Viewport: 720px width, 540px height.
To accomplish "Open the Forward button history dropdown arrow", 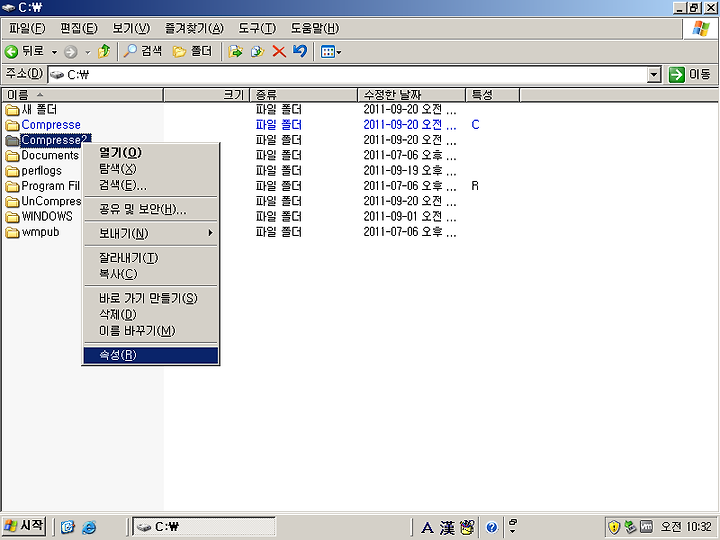I will tap(87, 52).
